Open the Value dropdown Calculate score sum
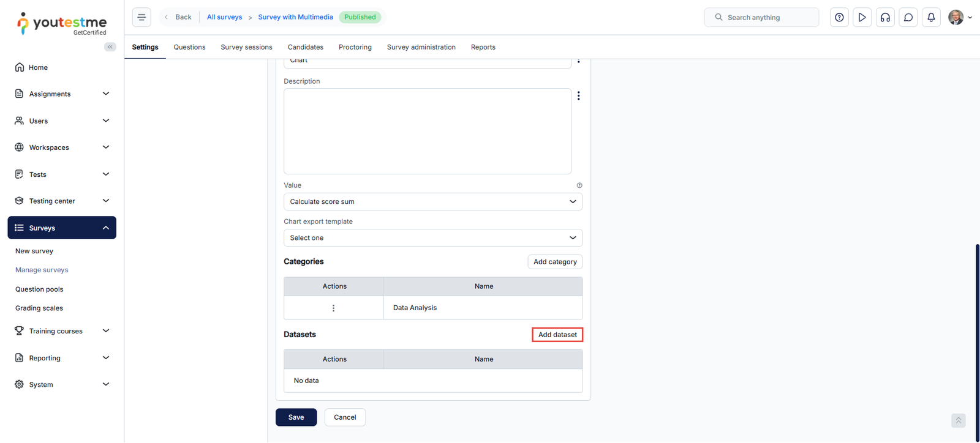This screenshot has height=443, width=980. (x=432, y=202)
